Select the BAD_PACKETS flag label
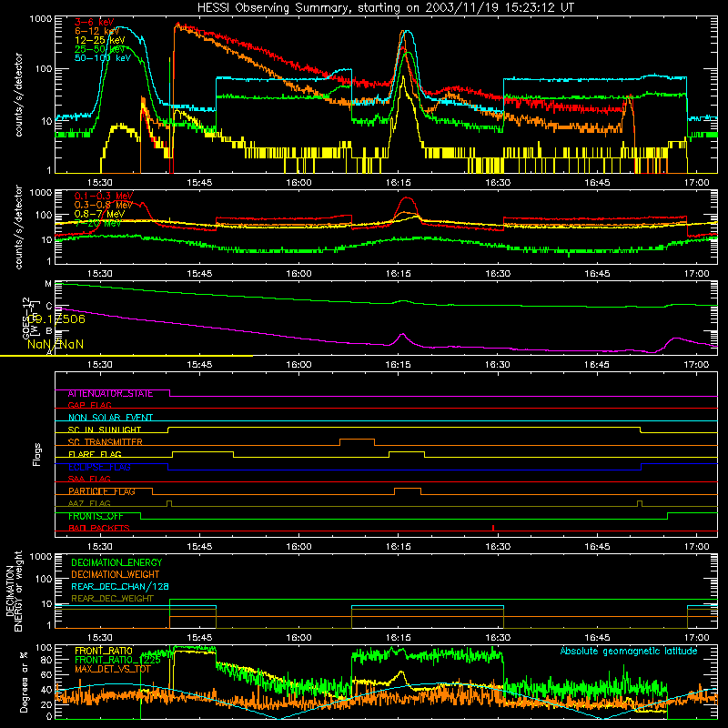This screenshot has height=728, width=728. [99, 528]
